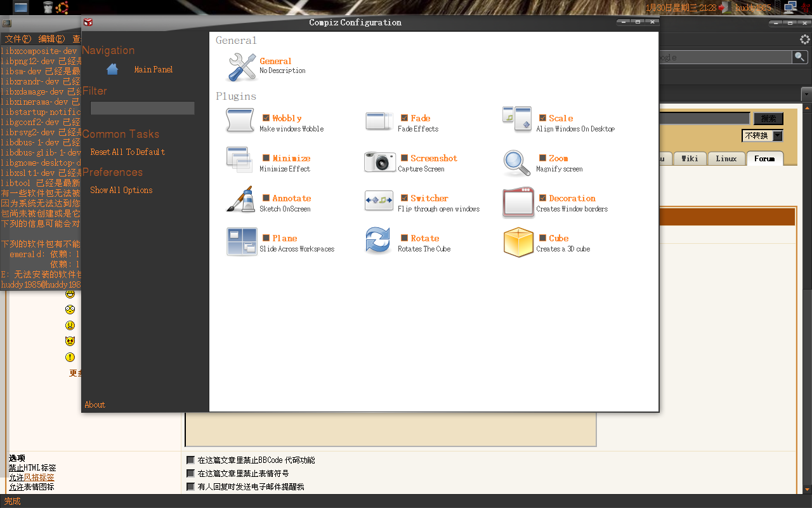Click the Filter text field
812x508 pixels.
click(x=142, y=108)
